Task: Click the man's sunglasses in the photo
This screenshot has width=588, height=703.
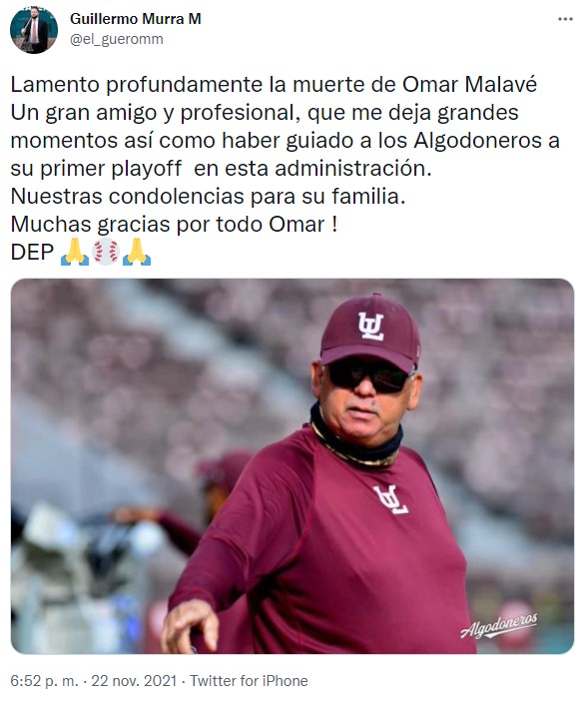Action: pyautogui.click(x=369, y=375)
